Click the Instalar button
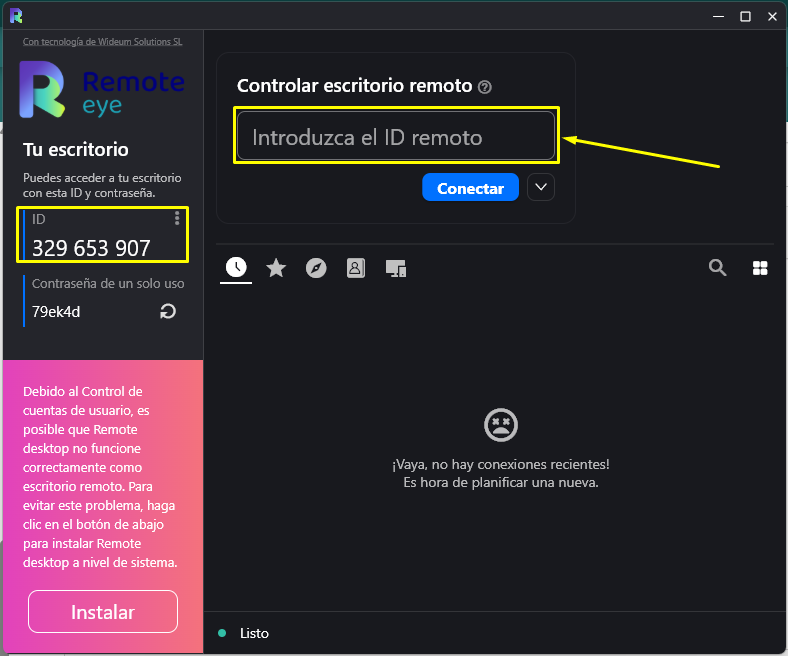 pos(103,612)
